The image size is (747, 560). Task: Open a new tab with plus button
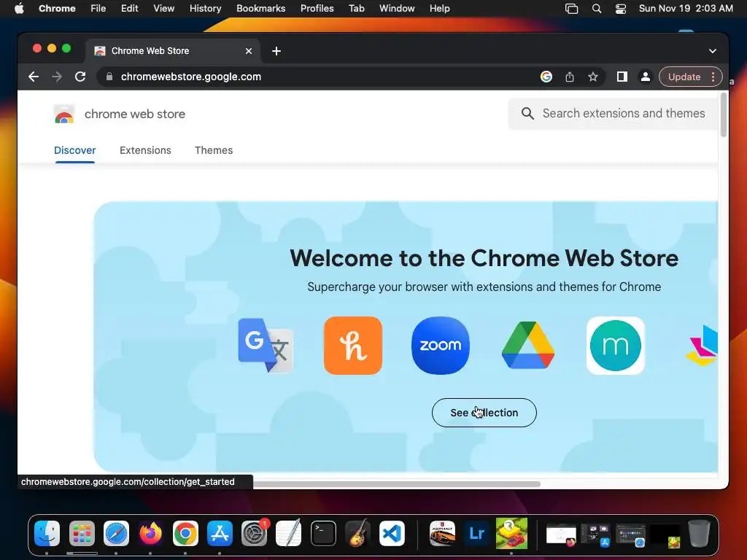(276, 51)
